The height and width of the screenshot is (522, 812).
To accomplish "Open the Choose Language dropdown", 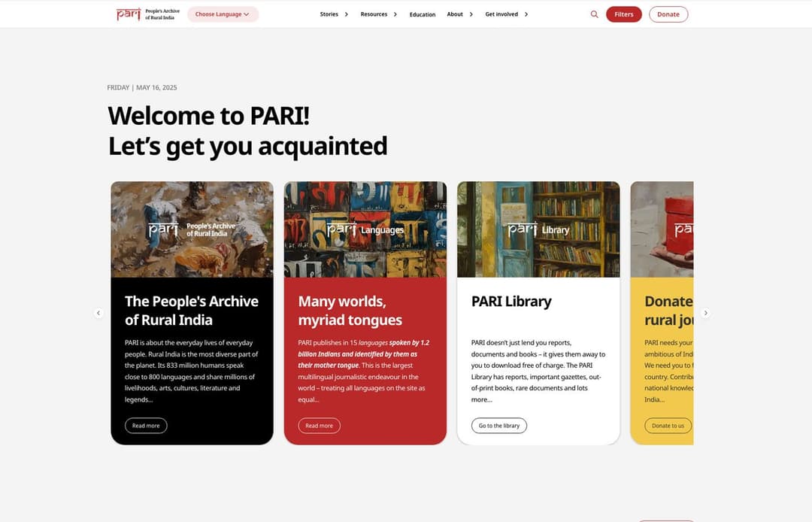I will [223, 14].
